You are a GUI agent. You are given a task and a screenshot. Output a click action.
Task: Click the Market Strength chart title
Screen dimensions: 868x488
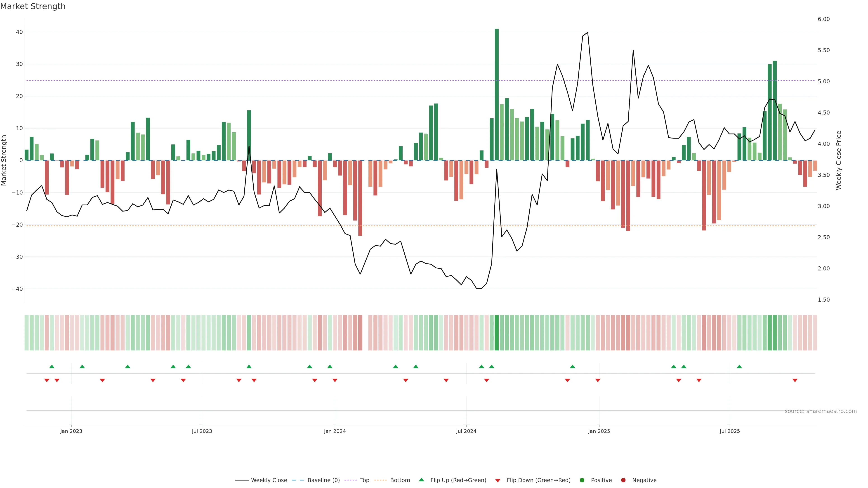[x=33, y=6]
